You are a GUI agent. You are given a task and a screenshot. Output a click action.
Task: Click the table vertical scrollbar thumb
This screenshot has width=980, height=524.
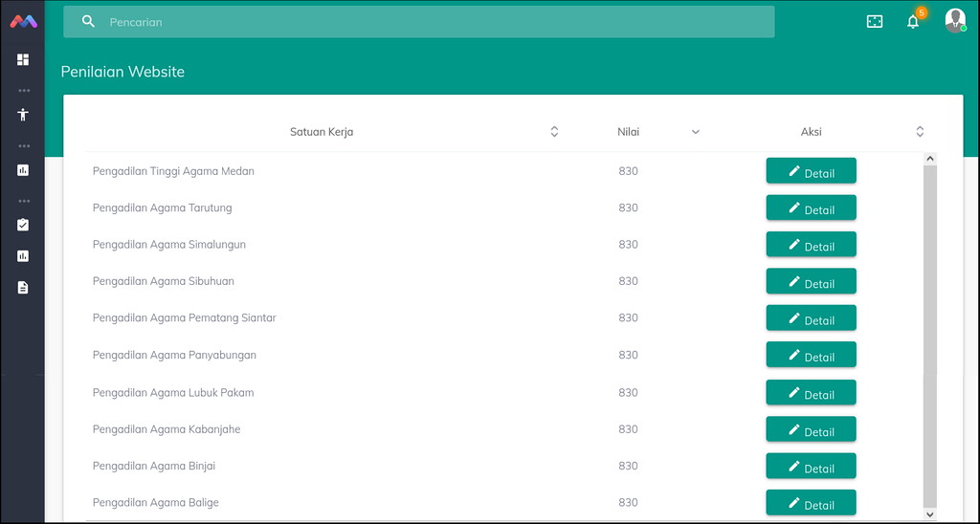coord(930,336)
